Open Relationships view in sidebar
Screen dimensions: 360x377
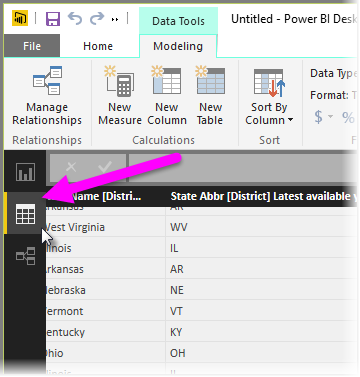pos(25,256)
